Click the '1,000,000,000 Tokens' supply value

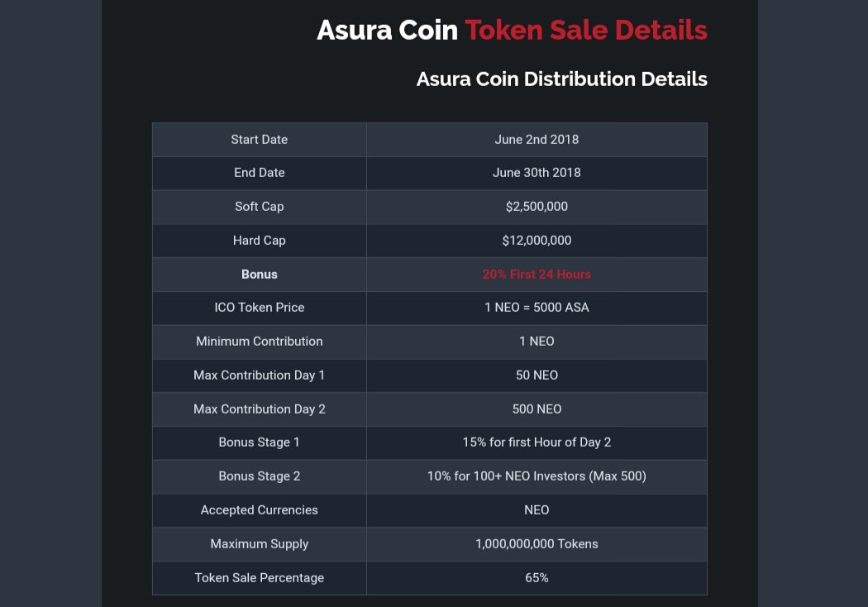tap(537, 544)
